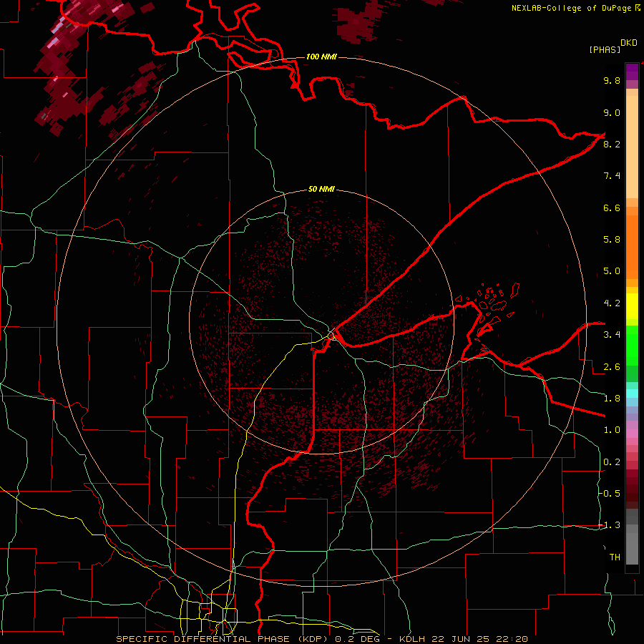Click the 5.0 scale value
Viewport: 644px width, 644px height.
point(612,271)
